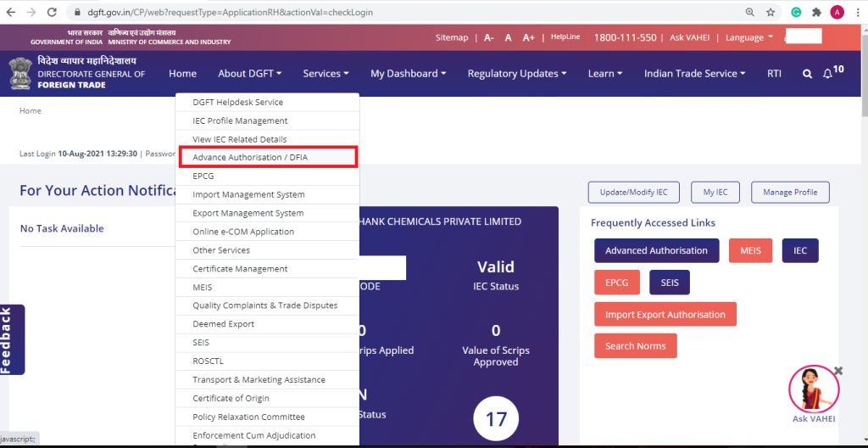Select EPCG from Services menu
Image resolution: width=868 pixels, height=448 pixels.
pos(267,176)
